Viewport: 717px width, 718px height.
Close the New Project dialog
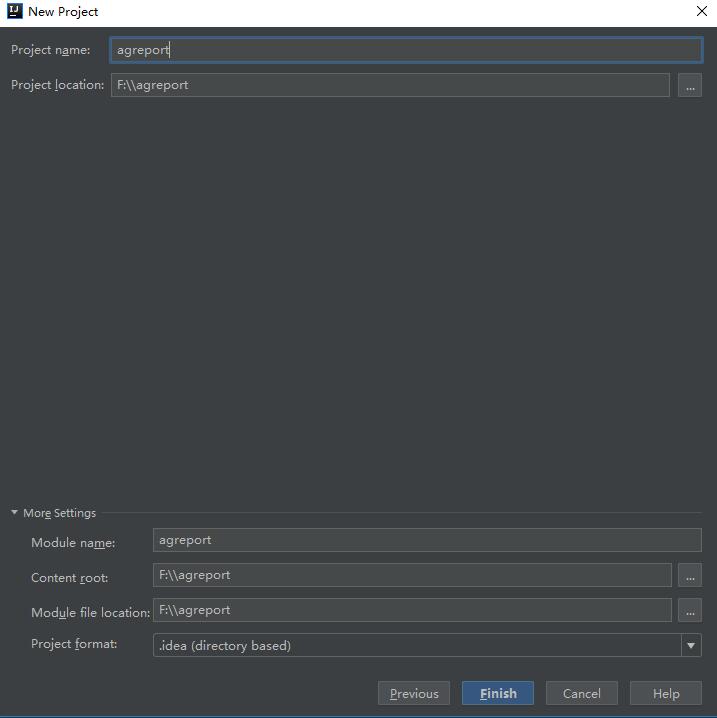(x=701, y=12)
